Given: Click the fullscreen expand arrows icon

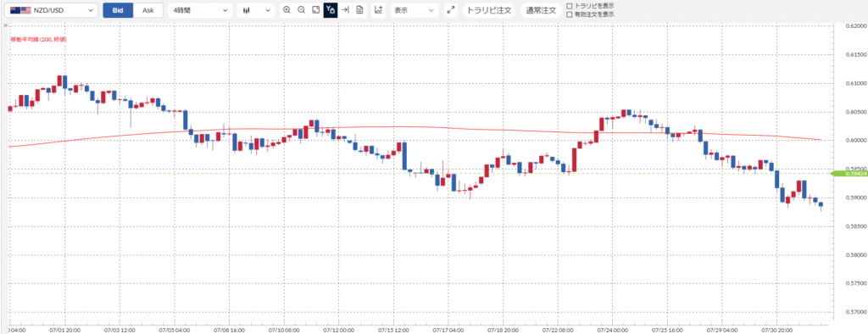Looking at the screenshot, I should coord(451,10).
